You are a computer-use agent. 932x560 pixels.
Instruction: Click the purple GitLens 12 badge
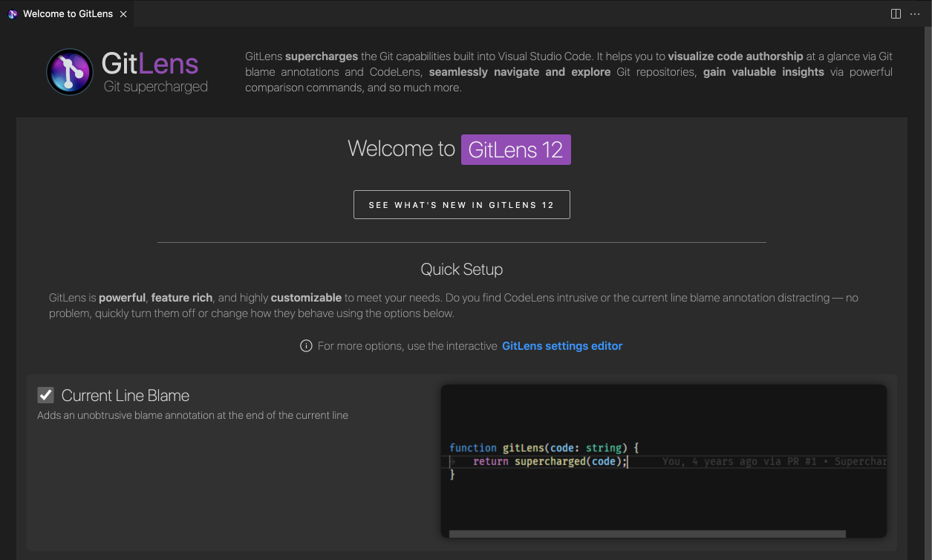[515, 149]
